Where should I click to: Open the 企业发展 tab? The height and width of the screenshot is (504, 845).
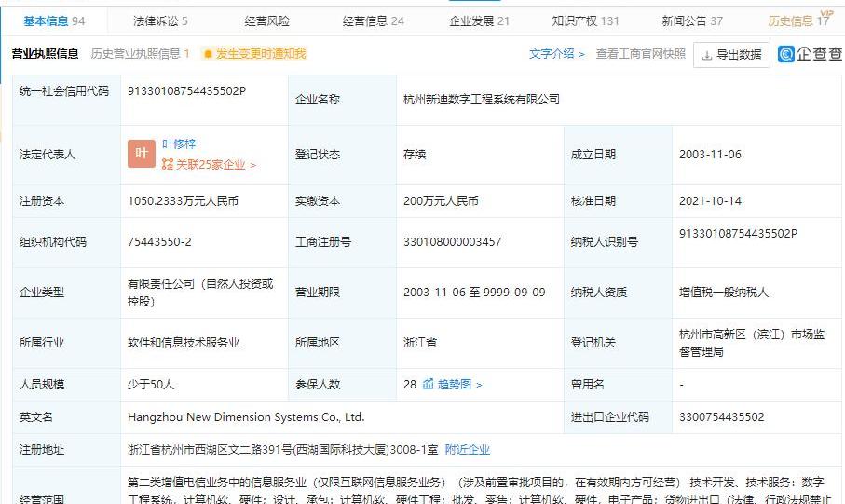(479, 21)
